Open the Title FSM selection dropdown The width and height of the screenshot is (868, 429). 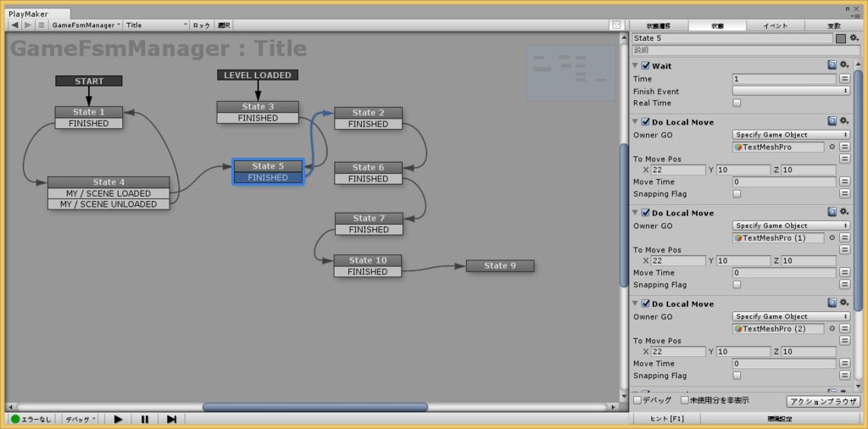point(156,25)
